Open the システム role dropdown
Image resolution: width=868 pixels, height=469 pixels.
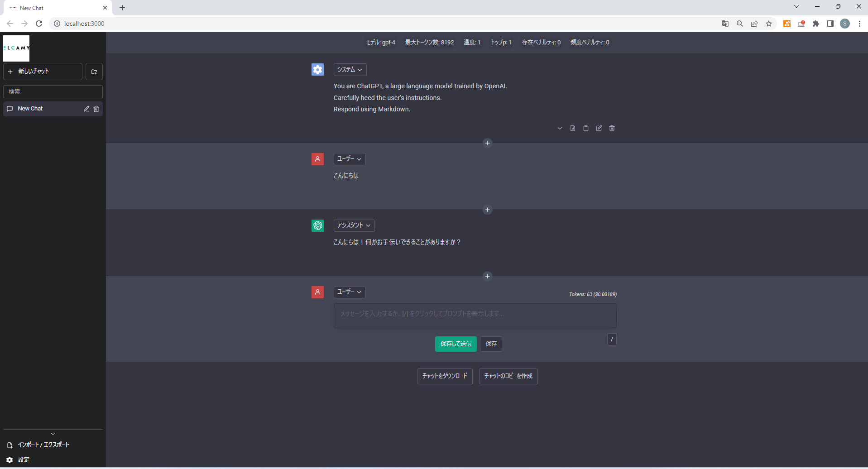350,70
